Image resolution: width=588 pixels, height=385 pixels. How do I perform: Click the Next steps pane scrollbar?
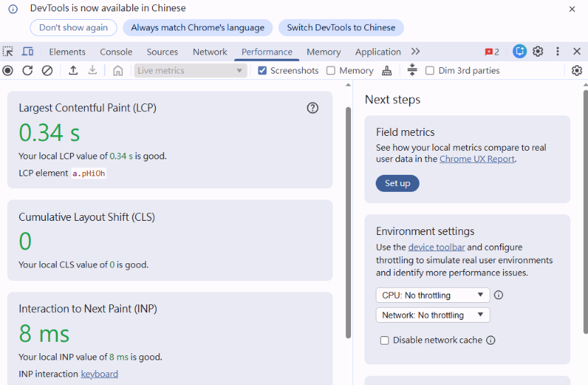[585, 211]
